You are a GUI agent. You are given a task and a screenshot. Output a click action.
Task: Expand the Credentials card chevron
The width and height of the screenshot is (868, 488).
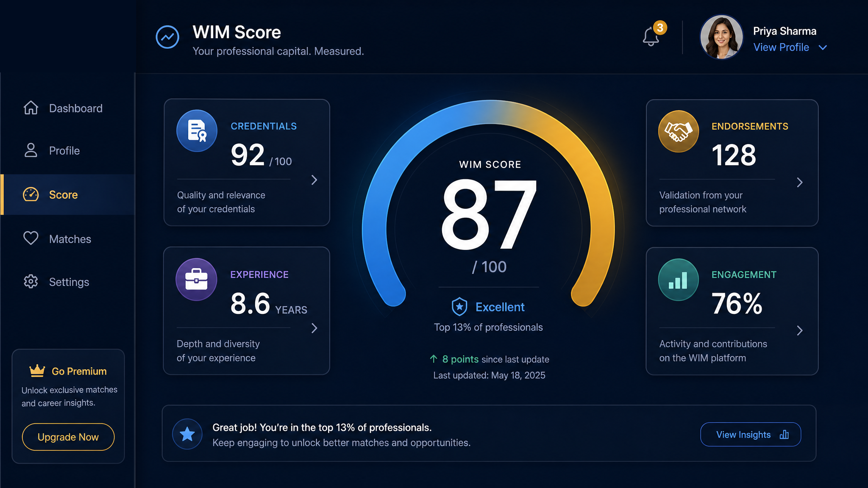tap(314, 180)
